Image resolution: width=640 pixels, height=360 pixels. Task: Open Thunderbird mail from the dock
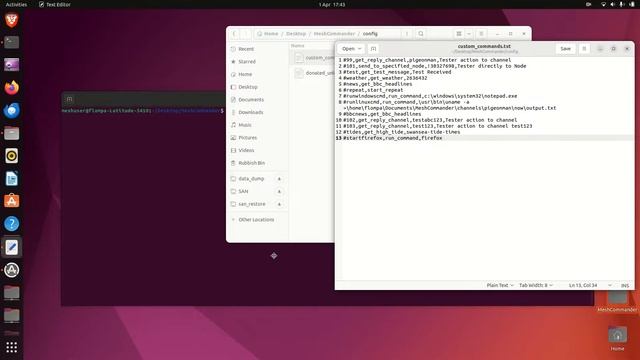click(x=11, y=110)
